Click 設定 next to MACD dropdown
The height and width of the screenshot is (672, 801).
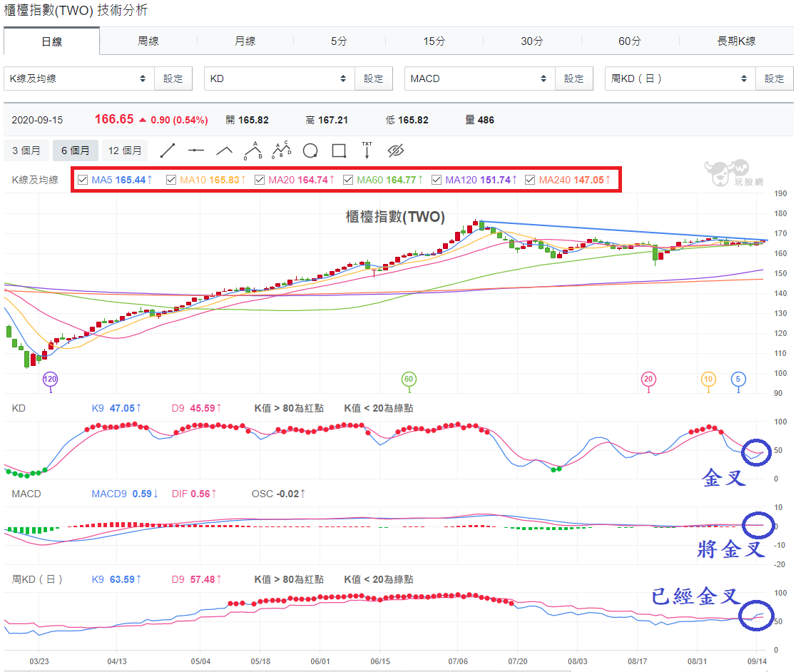tap(573, 78)
